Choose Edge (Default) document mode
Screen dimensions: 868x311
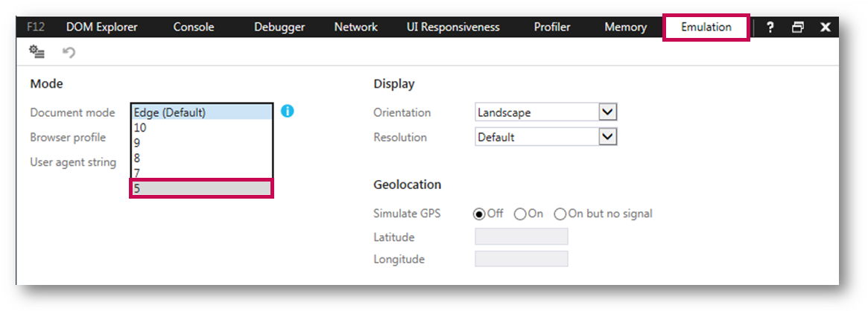point(202,112)
